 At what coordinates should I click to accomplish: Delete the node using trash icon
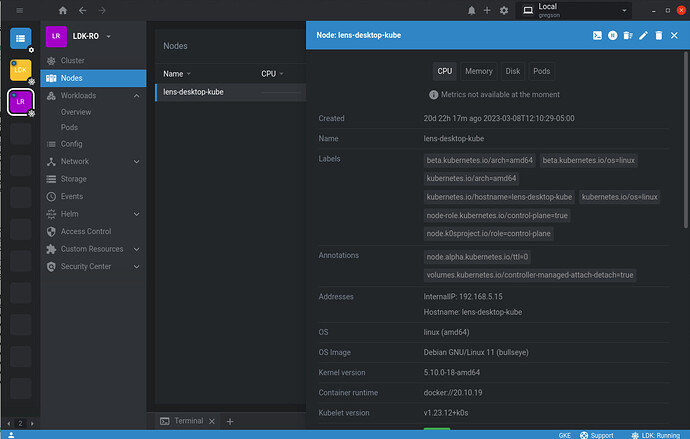(658, 35)
